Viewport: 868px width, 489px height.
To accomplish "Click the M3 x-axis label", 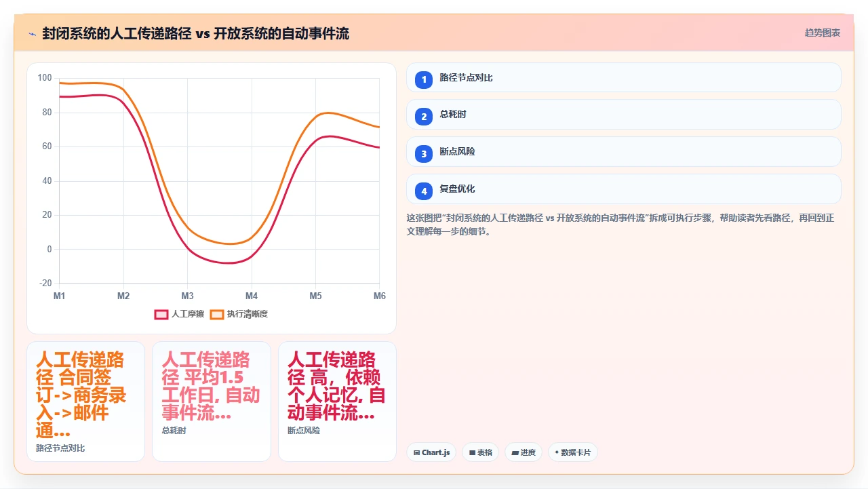I will coord(188,296).
